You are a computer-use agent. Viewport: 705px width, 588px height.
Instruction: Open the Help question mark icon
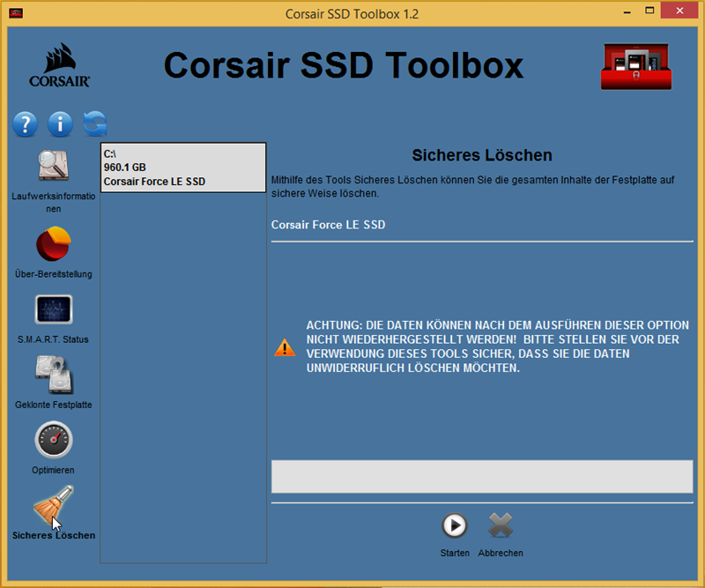tap(26, 123)
